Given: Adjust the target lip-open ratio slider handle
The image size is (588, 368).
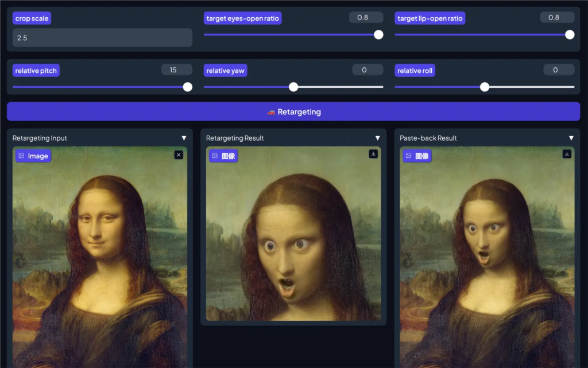Looking at the screenshot, I should pyautogui.click(x=570, y=35).
